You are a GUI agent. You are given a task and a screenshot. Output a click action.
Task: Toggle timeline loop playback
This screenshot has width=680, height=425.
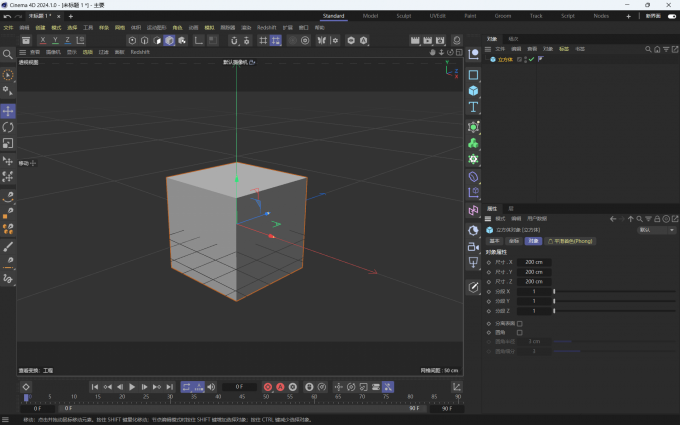click(186, 387)
